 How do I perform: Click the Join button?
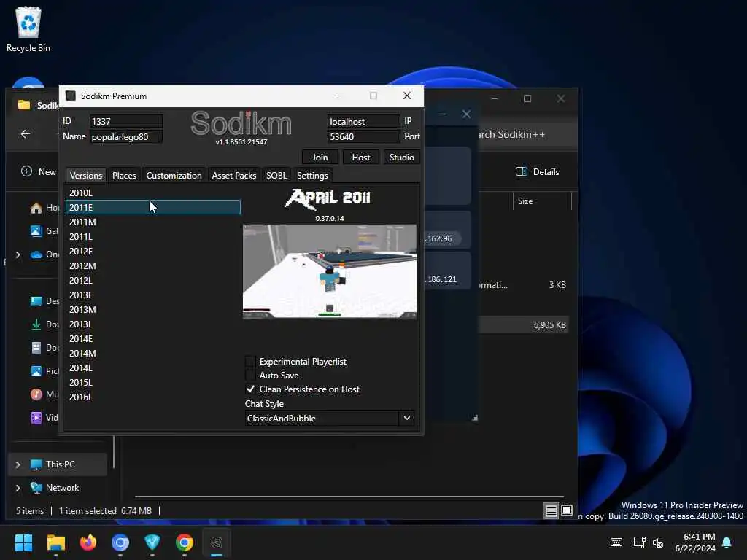point(320,157)
